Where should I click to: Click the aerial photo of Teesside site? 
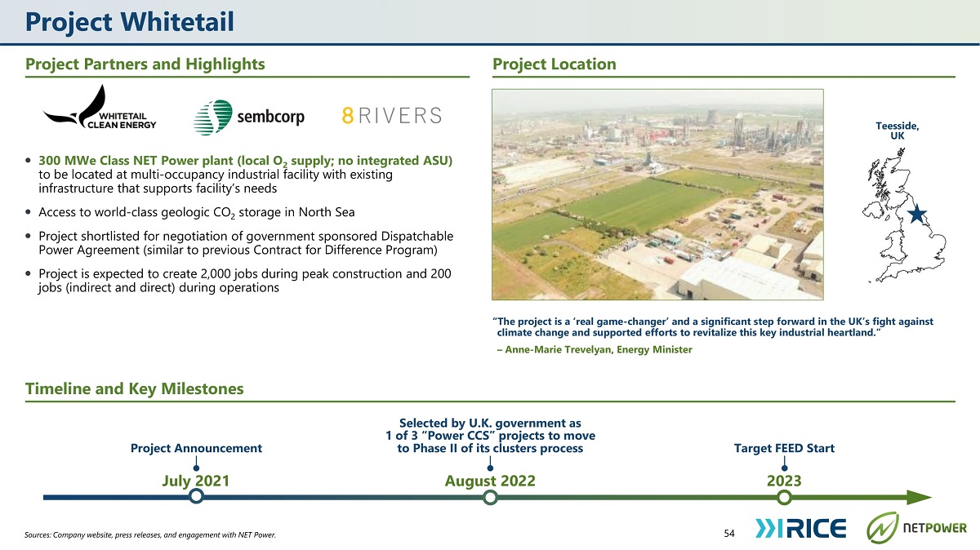coord(657,195)
